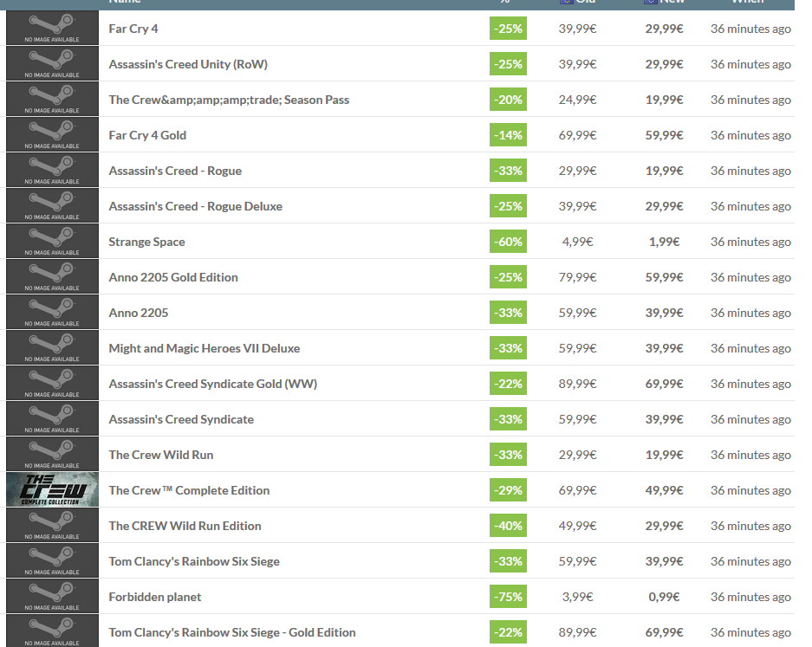
Task: Click the -22% badge for Syndicate Gold (WW)
Action: pyautogui.click(x=508, y=384)
